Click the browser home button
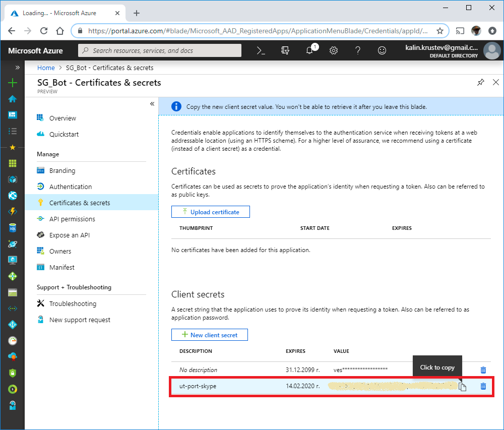Viewport: 504px width, 430px height. click(60, 31)
